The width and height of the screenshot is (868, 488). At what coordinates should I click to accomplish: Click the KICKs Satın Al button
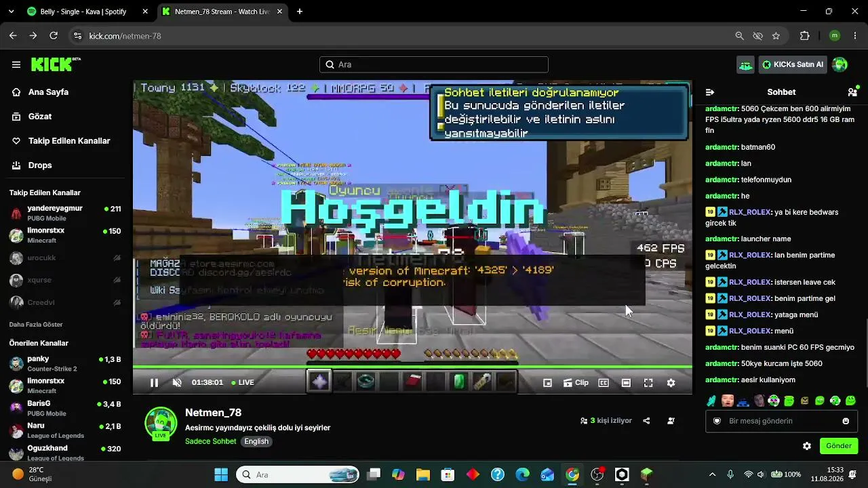point(793,64)
